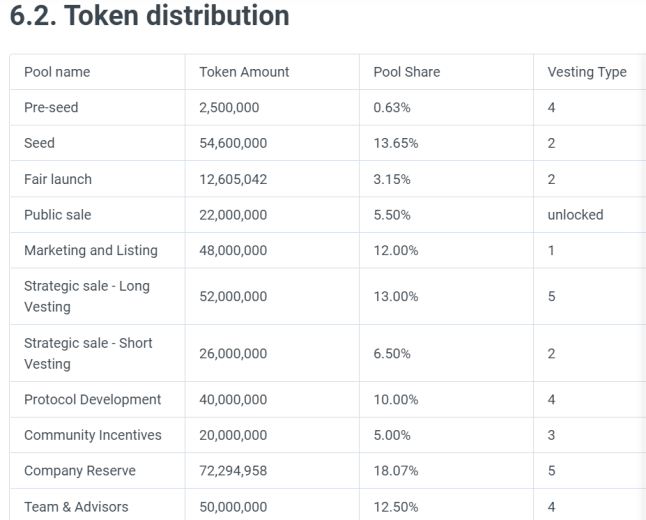Click the 'Pre-seed' pool name cell

point(51,108)
